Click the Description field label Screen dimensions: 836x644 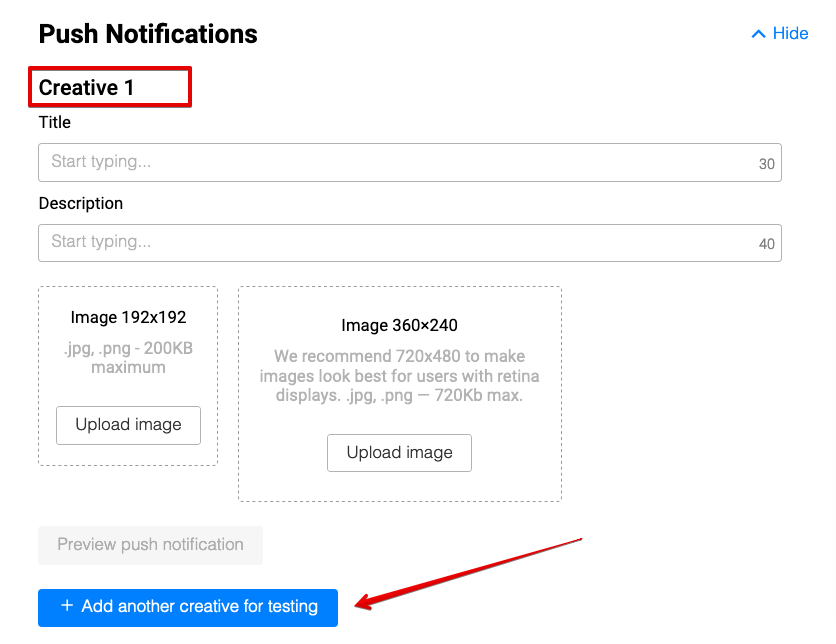click(x=81, y=203)
